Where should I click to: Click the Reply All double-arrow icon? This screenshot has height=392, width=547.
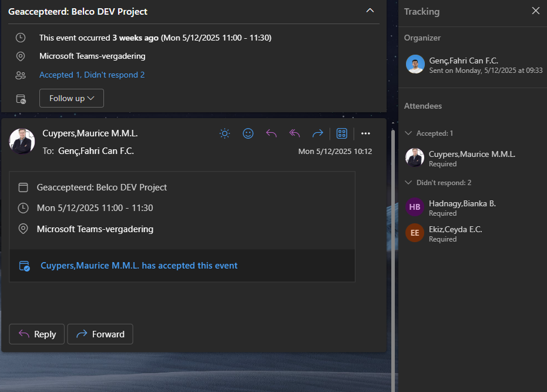click(x=294, y=133)
